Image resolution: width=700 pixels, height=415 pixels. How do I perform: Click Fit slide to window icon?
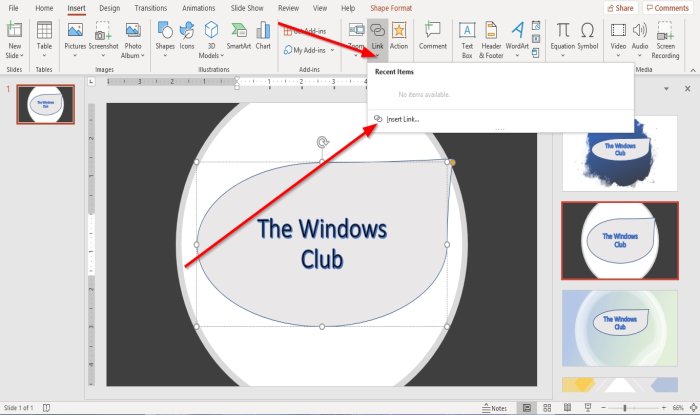point(693,407)
